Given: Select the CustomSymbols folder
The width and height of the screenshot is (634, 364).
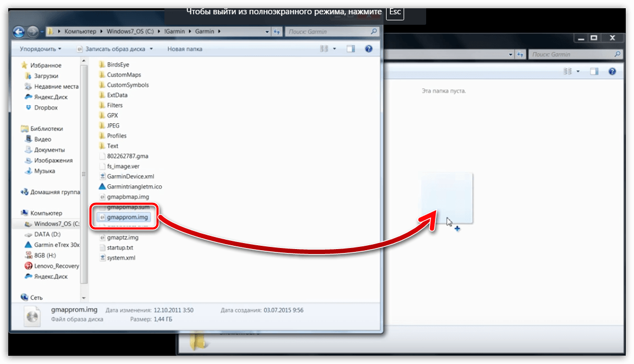Looking at the screenshot, I should [124, 85].
